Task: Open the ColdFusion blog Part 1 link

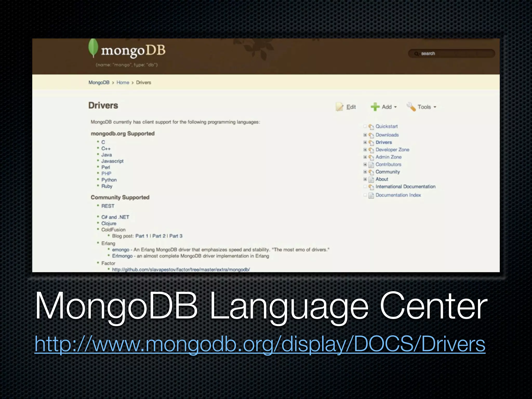Action: (x=142, y=236)
